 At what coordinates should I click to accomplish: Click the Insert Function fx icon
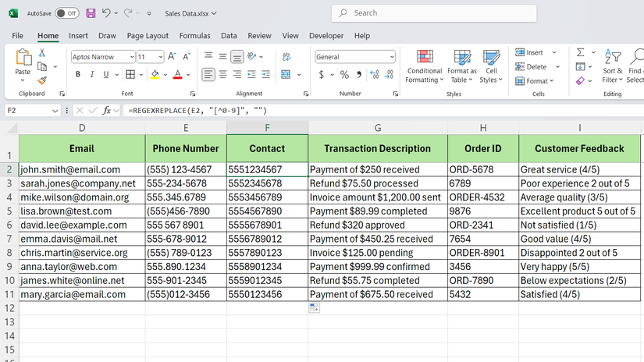[x=106, y=111]
